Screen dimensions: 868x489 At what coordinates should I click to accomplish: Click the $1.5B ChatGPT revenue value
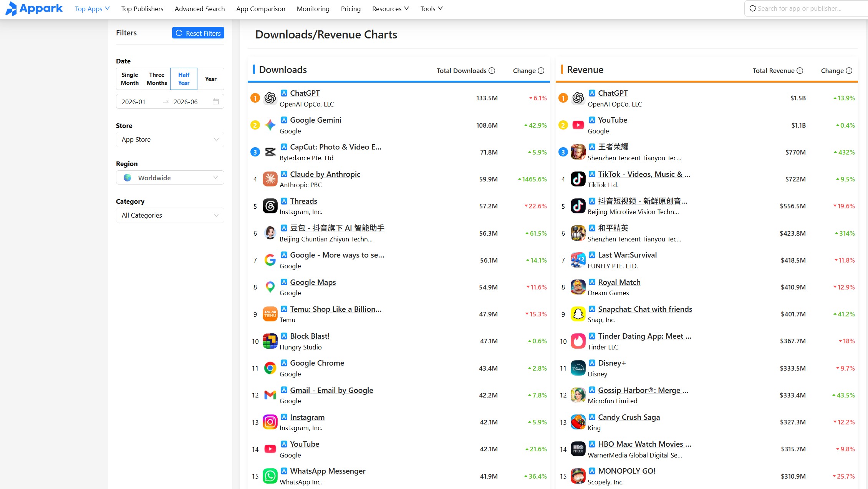pyautogui.click(x=798, y=98)
